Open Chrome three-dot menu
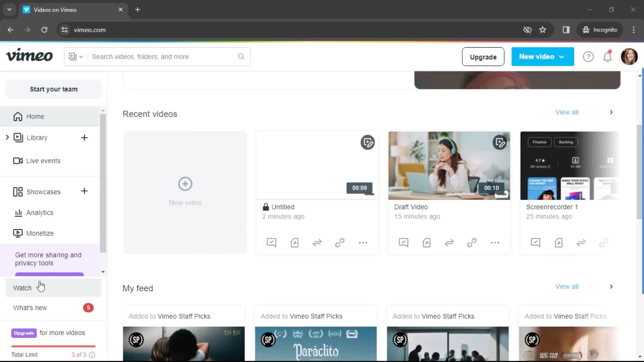 (634, 30)
